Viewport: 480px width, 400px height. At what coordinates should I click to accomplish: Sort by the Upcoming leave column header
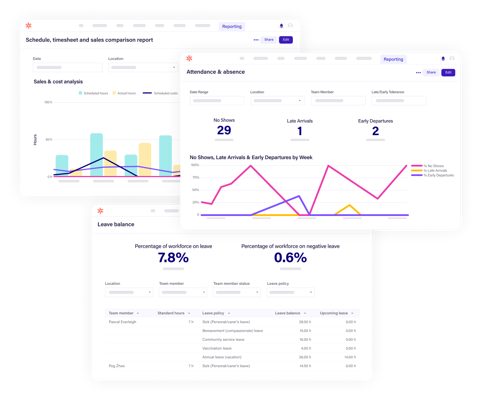coord(337,313)
